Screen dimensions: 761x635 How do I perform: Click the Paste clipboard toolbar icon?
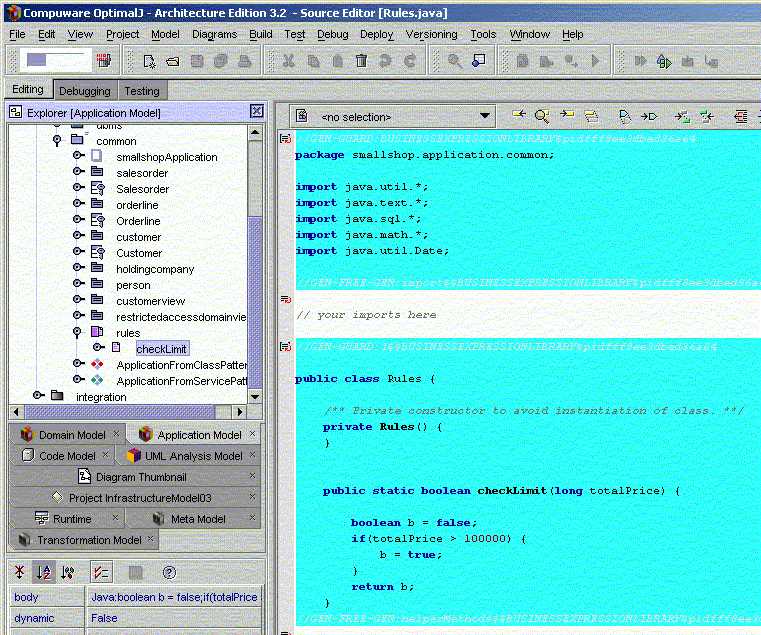pyautogui.click(x=337, y=61)
